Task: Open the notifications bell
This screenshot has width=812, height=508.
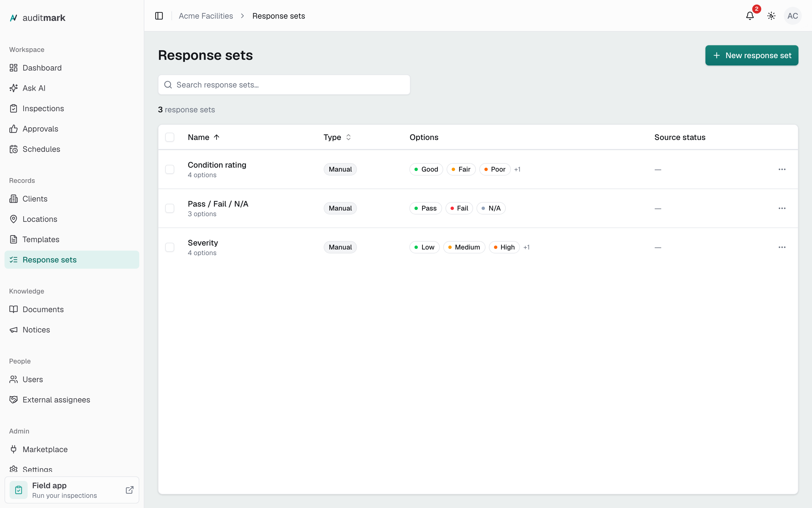Action: pos(750,16)
